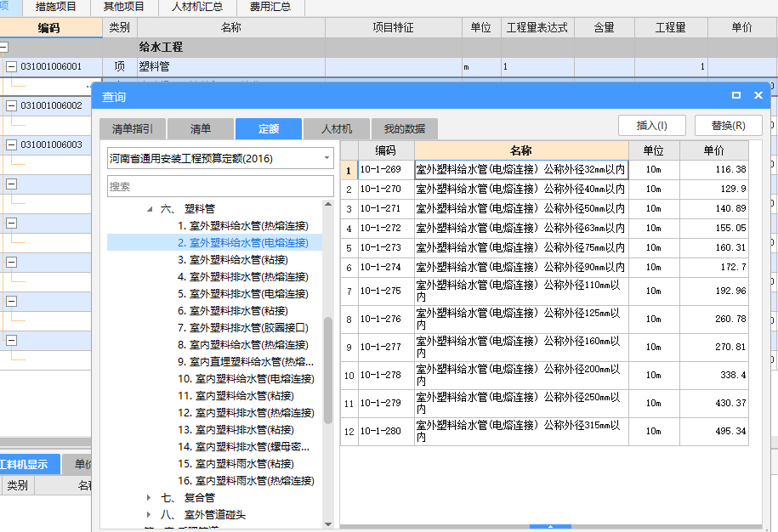Select 3. 室外塑料给水管(粘接) tree item
Screen dimensions: 778x532
click(233, 260)
